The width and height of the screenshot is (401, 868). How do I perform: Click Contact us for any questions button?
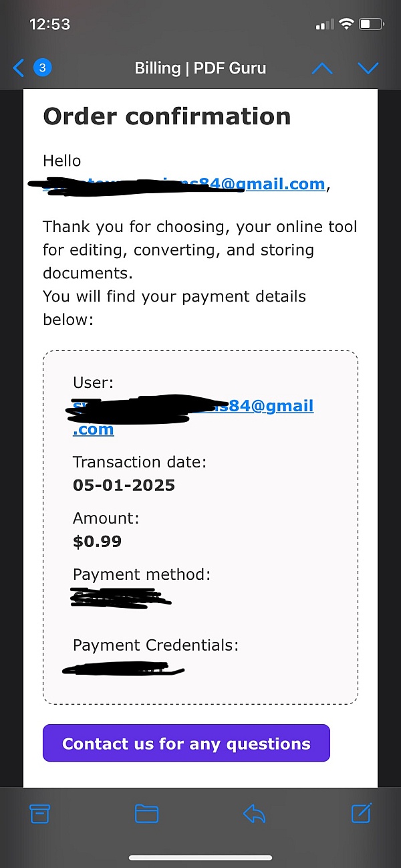[186, 743]
